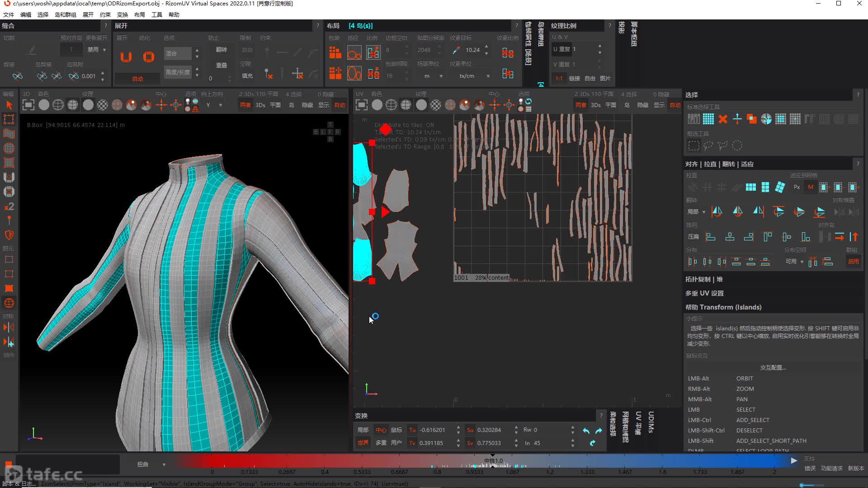
Task: Open the 局部 flip mode dropdown
Action: coord(696,211)
